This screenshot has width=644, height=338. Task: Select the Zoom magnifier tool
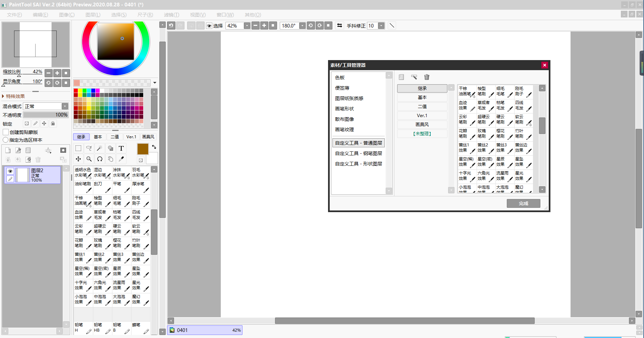coord(89,159)
